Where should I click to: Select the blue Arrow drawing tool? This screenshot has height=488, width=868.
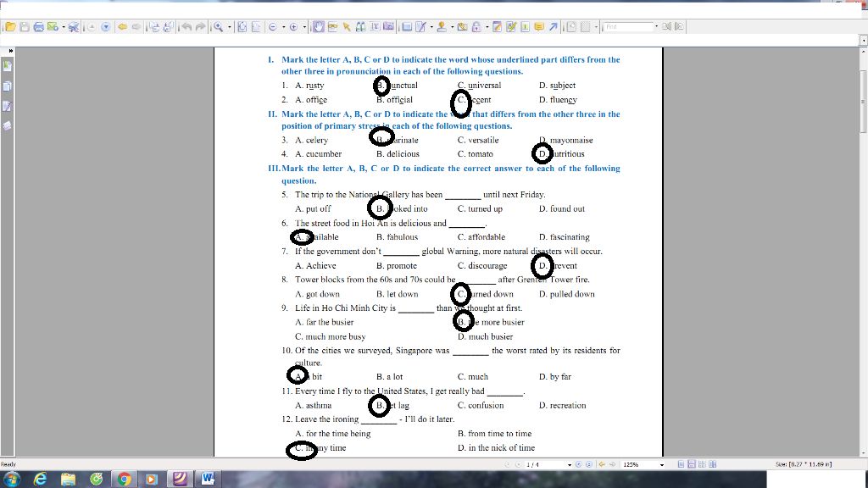(x=554, y=26)
